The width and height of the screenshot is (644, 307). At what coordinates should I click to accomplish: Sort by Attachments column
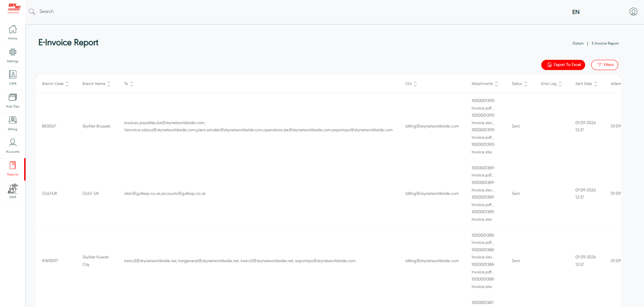tap(496, 84)
